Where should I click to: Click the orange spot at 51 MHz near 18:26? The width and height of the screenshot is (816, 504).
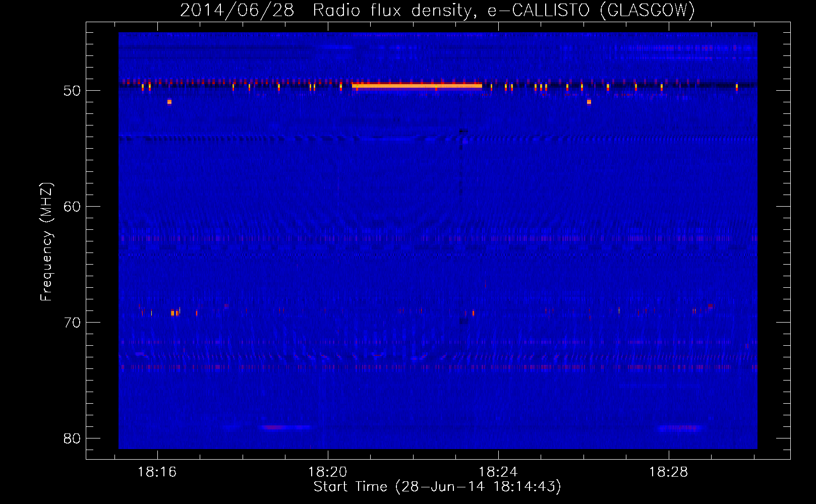click(x=589, y=102)
